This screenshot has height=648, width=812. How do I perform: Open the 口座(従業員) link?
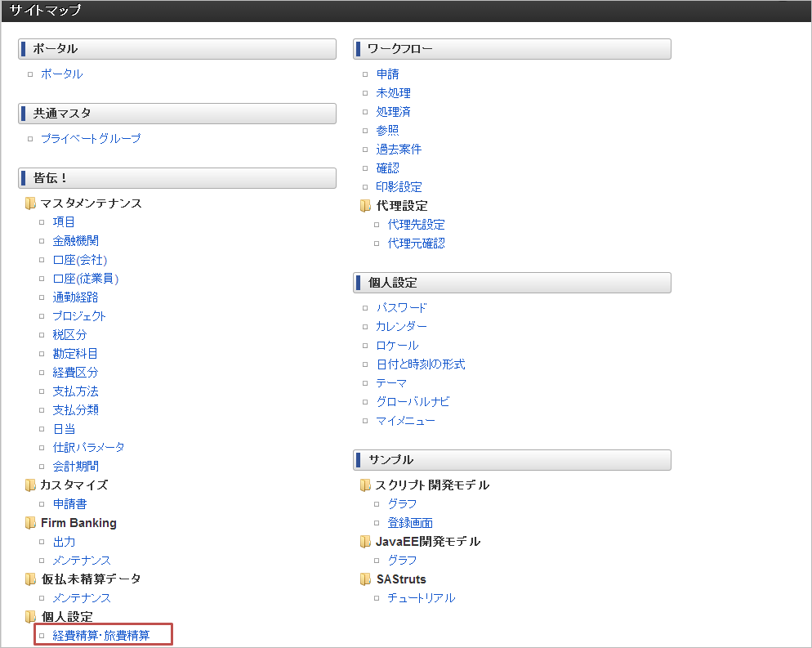86,279
